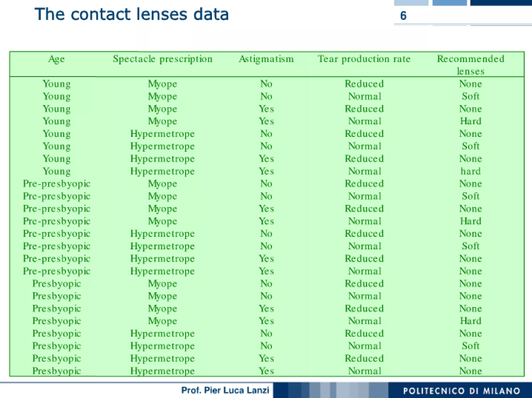The height and width of the screenshot is (398, 532).
Task: Click the first 'Hypermetrope' prescription cell
Action: (162, 134)
